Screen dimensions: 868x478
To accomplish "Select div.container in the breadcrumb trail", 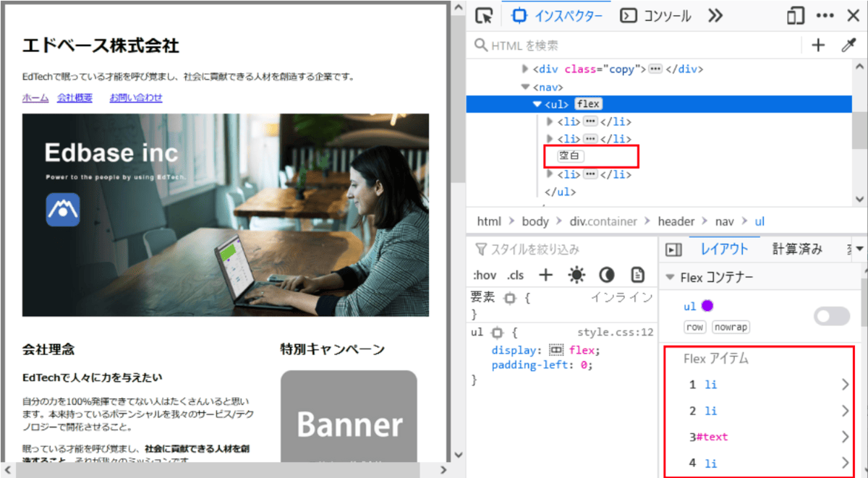I will pyautogui.click(x=603, y=221).
